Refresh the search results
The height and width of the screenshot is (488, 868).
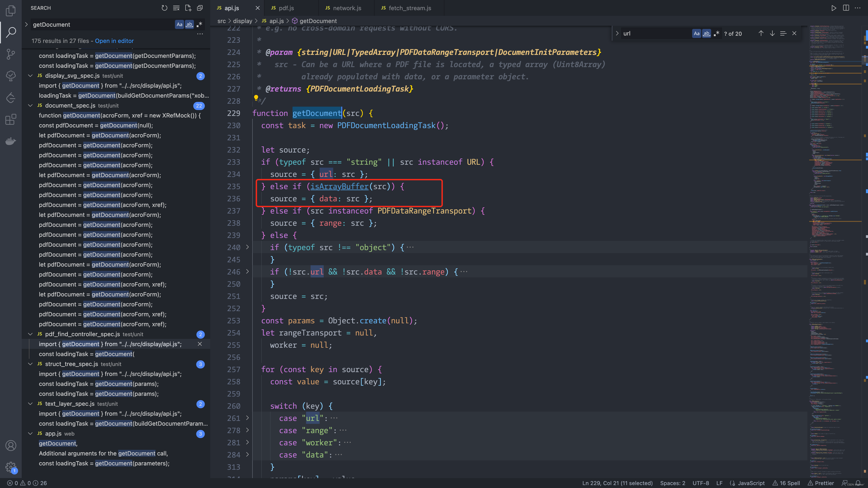[164, 8]
